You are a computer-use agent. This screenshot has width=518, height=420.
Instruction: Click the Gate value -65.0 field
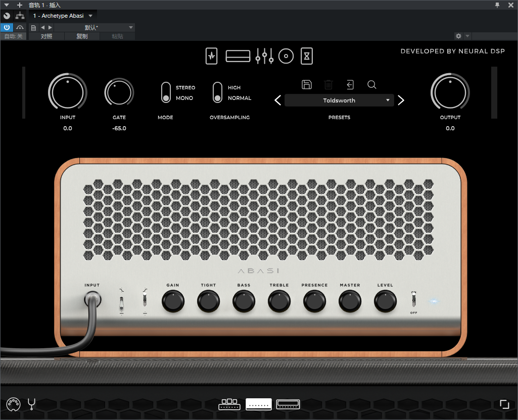tap(119, 128)
